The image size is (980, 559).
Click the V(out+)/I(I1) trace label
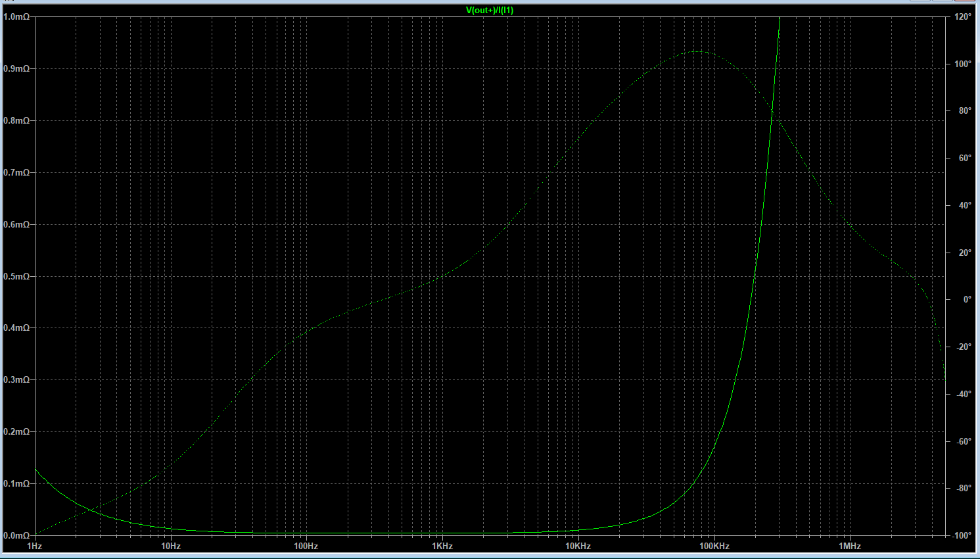click(490, 11)
